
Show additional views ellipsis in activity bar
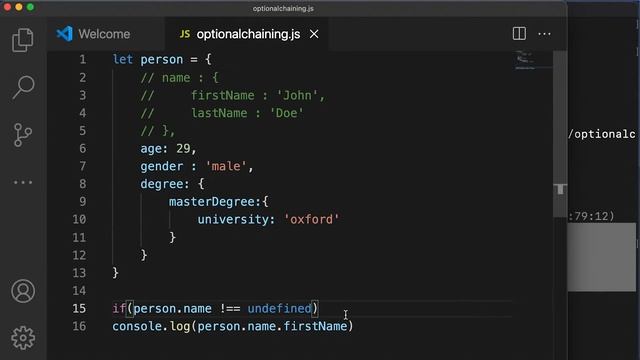pyautogui.click(x=23, y=182)
